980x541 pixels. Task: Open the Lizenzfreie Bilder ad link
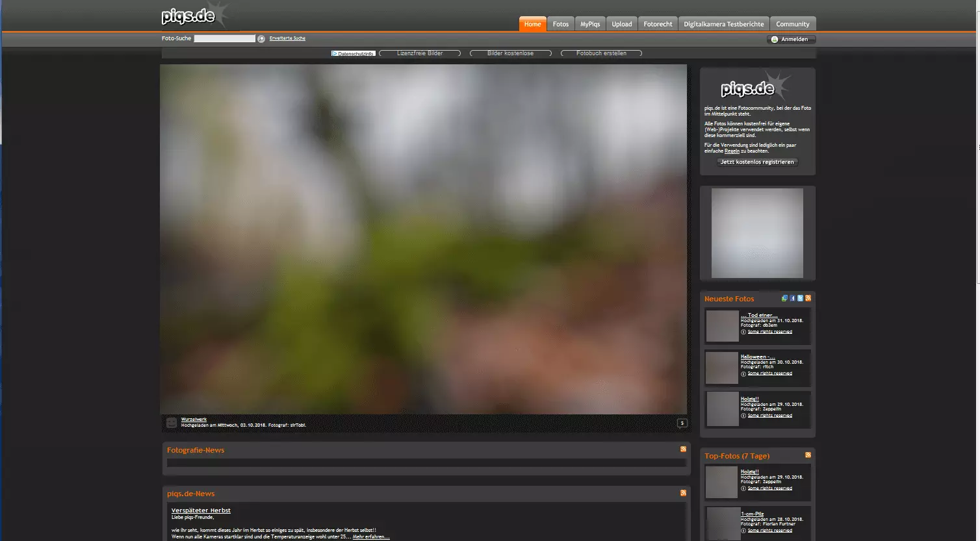click(x=420, y=53)
